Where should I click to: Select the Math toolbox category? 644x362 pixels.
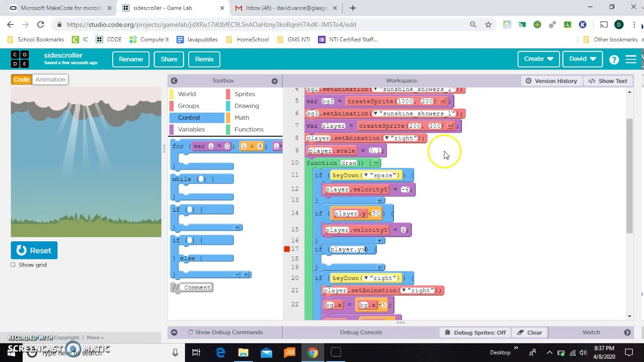pos(254,118)
